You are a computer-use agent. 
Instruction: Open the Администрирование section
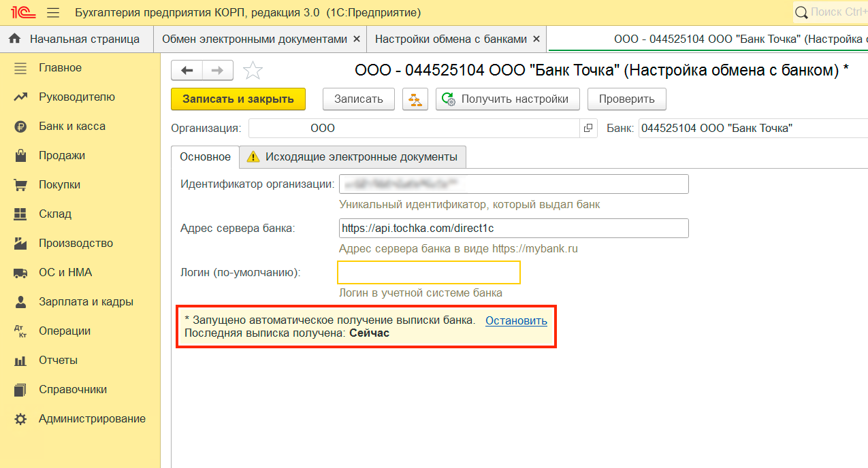(x=92, y=419)
